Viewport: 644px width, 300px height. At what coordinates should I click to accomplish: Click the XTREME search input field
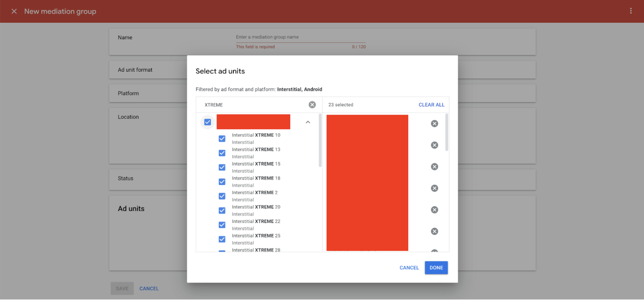click(x=254, y=105)
